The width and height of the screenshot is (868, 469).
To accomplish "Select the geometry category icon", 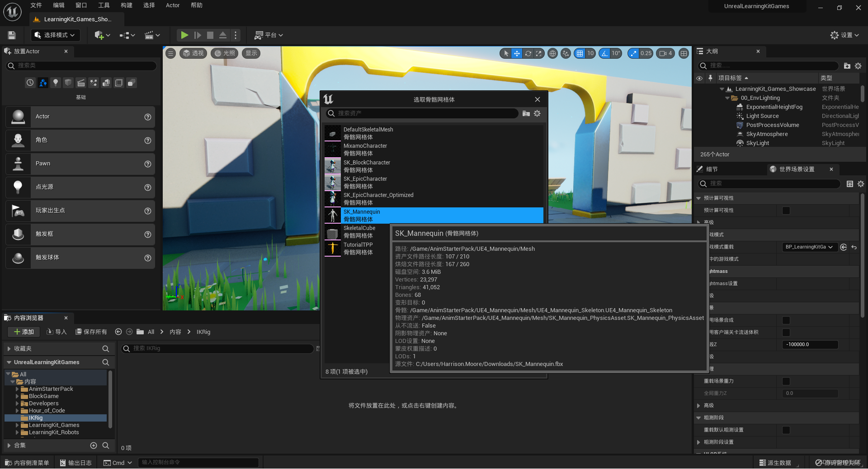I will [106, 83].
